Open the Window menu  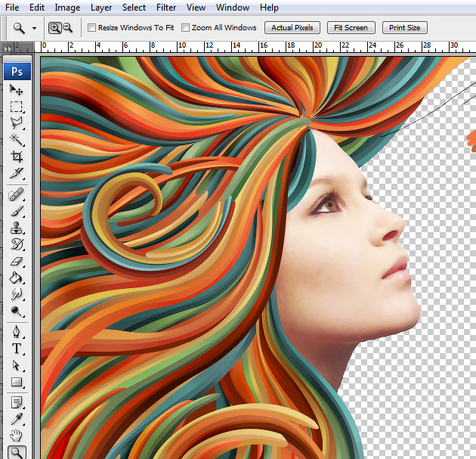click(233, 8)
